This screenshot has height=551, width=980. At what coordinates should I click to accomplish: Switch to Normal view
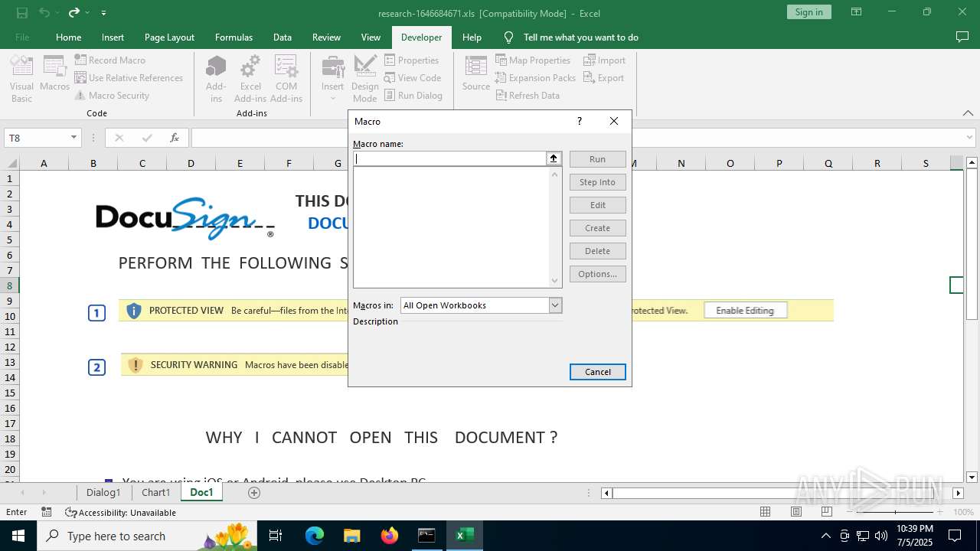(765, 512)
